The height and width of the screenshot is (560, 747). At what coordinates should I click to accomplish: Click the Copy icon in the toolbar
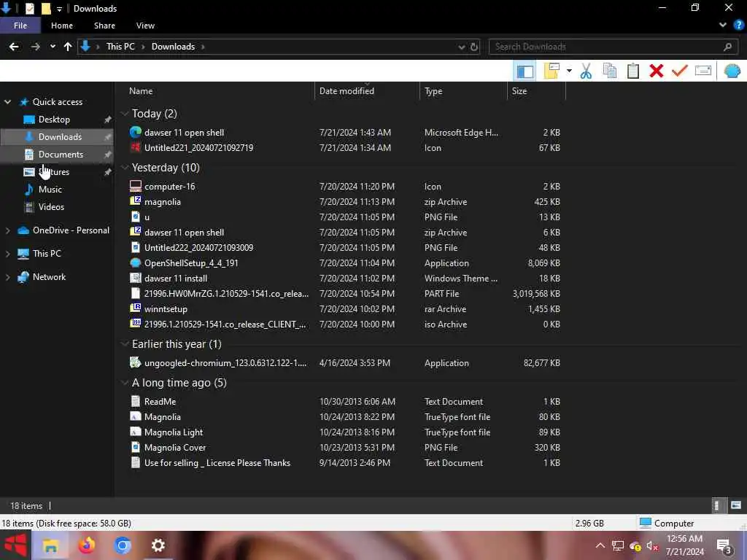(x=609, y=71)
